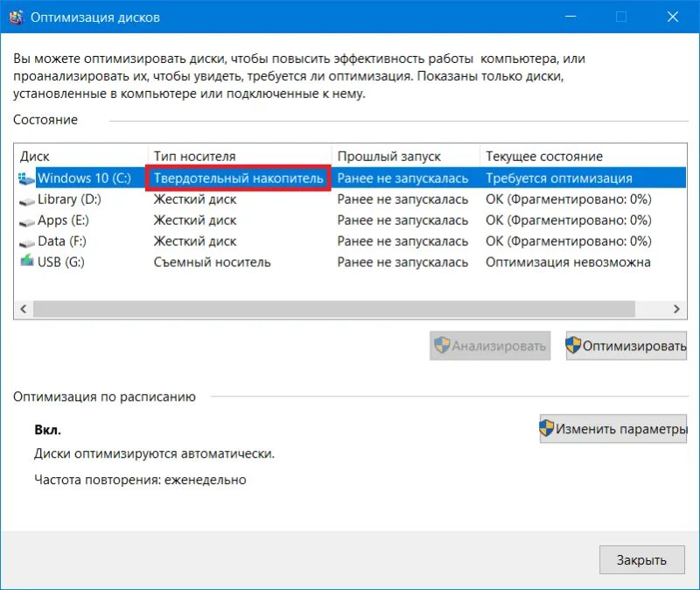This screenshot has width=700, height=590.
Task: Click the horizontal scrollbar thumb
Action: [334, 309]
